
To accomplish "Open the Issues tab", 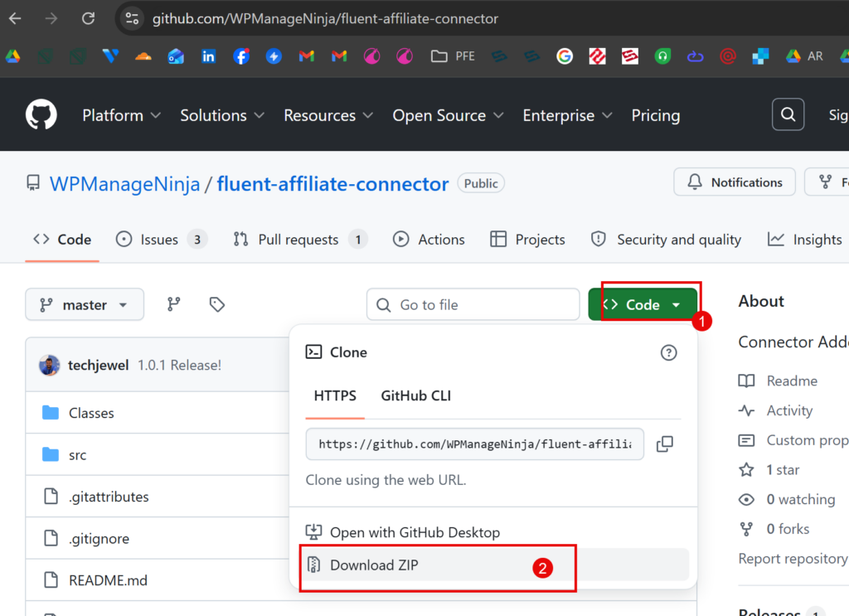I will pos(160,240).
